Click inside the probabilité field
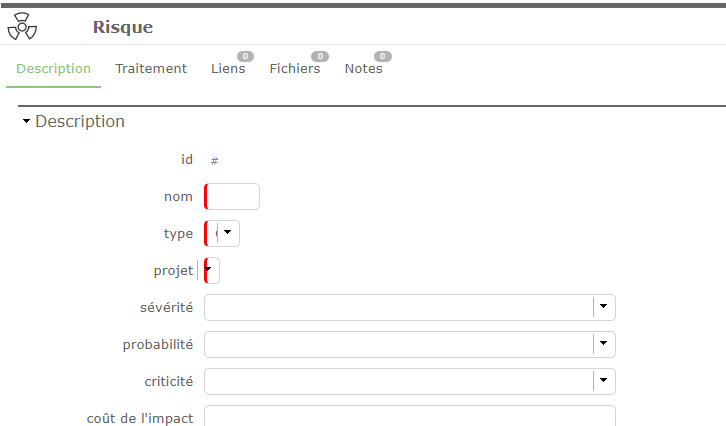The image size is (726, 426). click(398, 344)
